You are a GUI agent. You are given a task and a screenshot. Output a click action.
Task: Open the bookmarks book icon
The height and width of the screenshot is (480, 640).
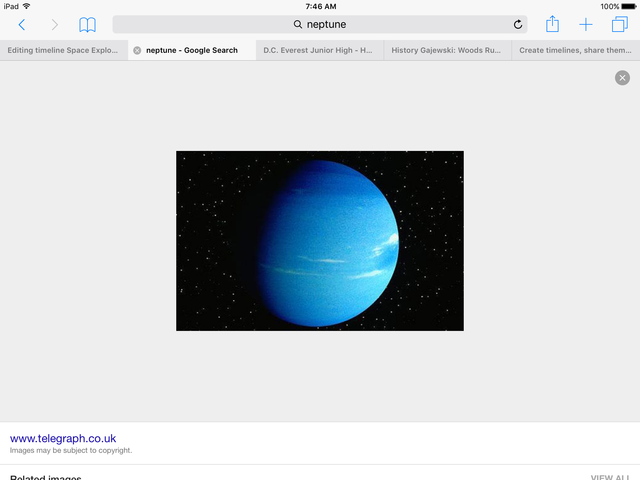(87, 25)
